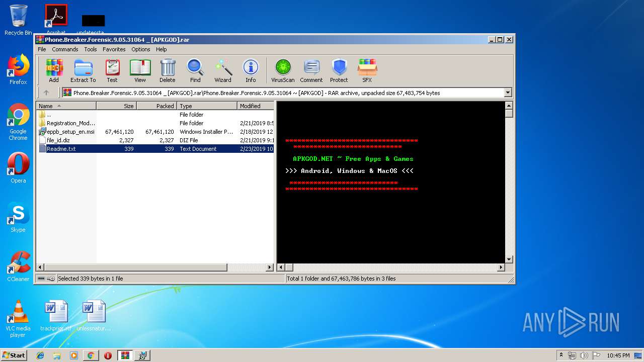The width and height of the screenshot is (644, 362).
Task: Launch the Wizard wand icon
Action: click(223, 70)
